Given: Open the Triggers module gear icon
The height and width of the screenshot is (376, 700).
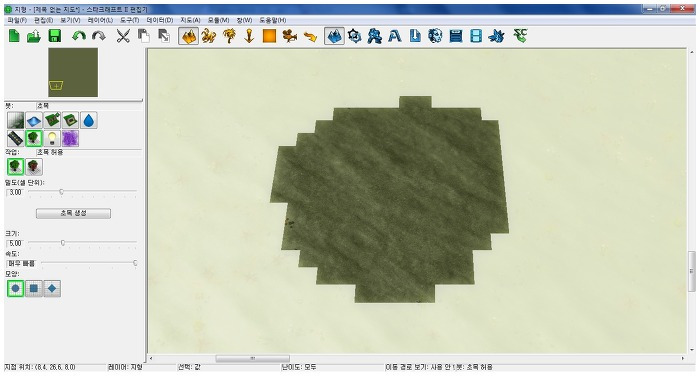Looking at the screenshot, I should point(354,36).
